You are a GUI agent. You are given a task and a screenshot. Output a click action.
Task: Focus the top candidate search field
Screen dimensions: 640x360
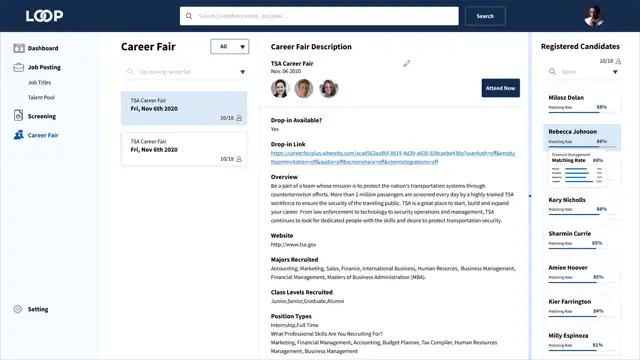pos(319,16)
